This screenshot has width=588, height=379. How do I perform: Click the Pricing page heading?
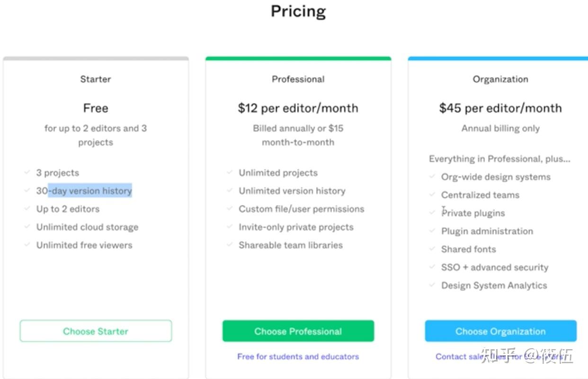(x=298, y=11)
